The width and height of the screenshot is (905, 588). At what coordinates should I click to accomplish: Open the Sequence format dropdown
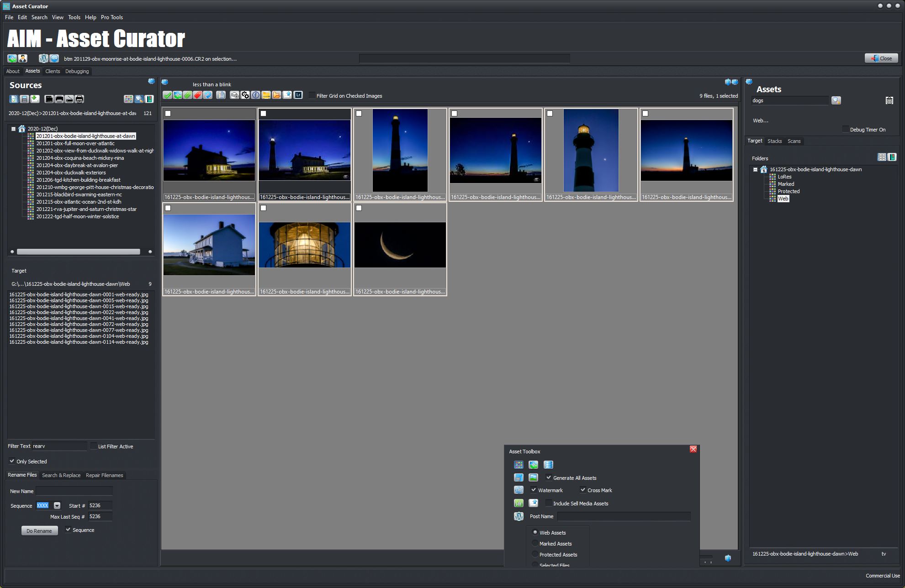[57, 505]
